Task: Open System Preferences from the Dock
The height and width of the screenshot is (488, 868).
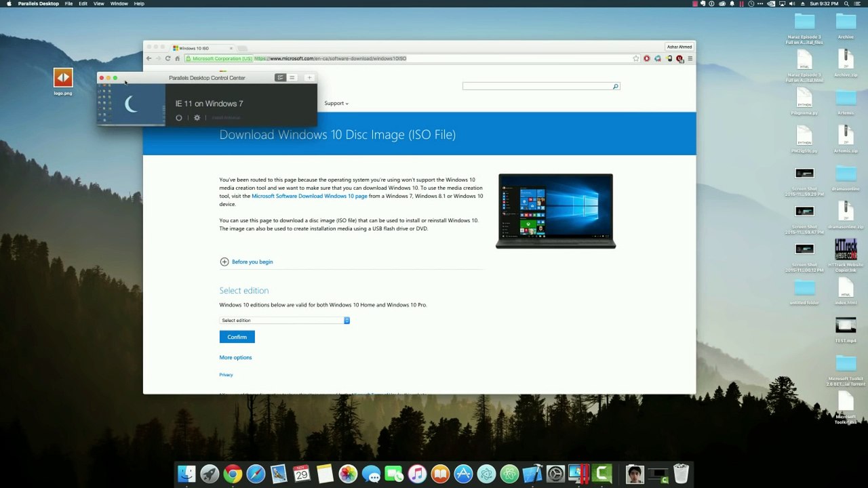Action: [x=555, y=474]
